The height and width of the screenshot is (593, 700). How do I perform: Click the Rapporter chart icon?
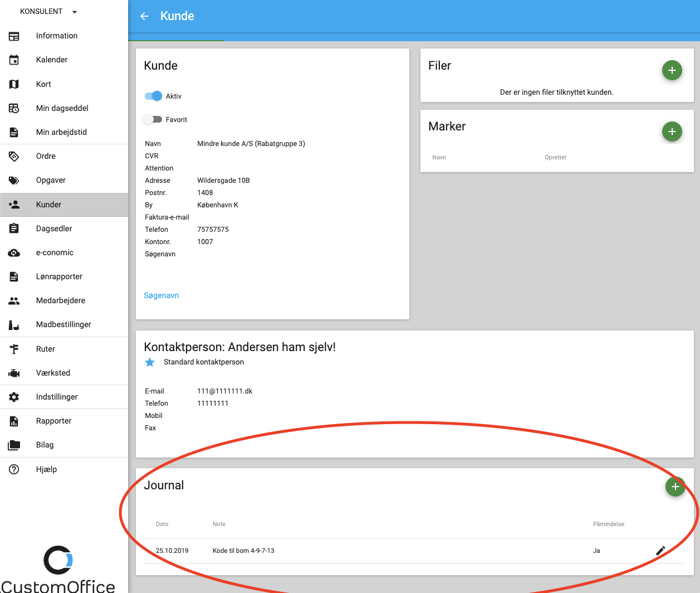[14, 421]
